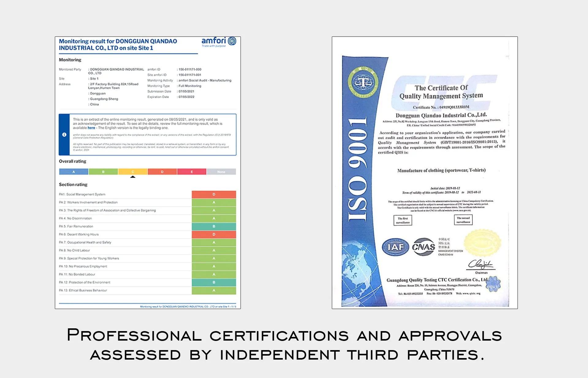Click the D rating cell for PA1 Social Management System
Viewport: 588px width, 378px height.
pyautogui.click(x=214, y=194)
